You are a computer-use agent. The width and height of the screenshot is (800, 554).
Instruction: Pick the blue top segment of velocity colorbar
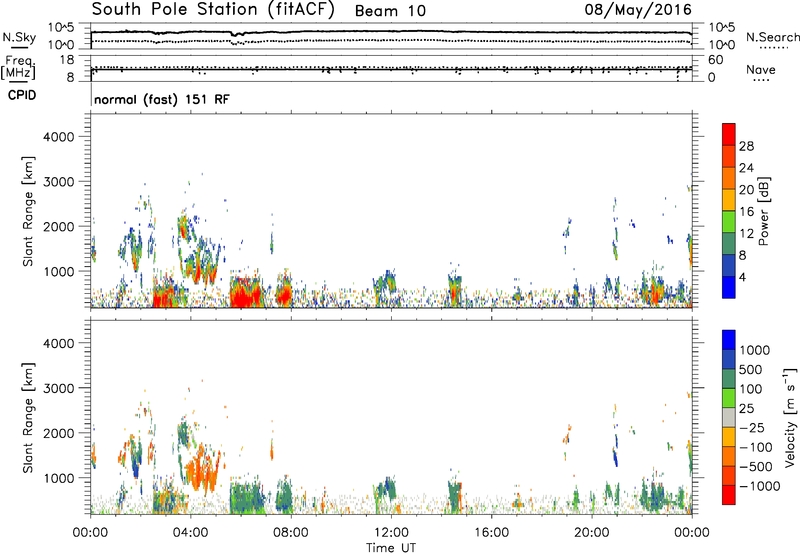coord(729,340)
